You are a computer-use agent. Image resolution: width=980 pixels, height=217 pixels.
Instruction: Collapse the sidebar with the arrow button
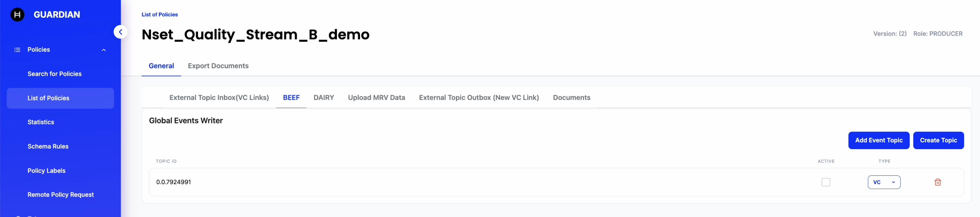(120, 32)
